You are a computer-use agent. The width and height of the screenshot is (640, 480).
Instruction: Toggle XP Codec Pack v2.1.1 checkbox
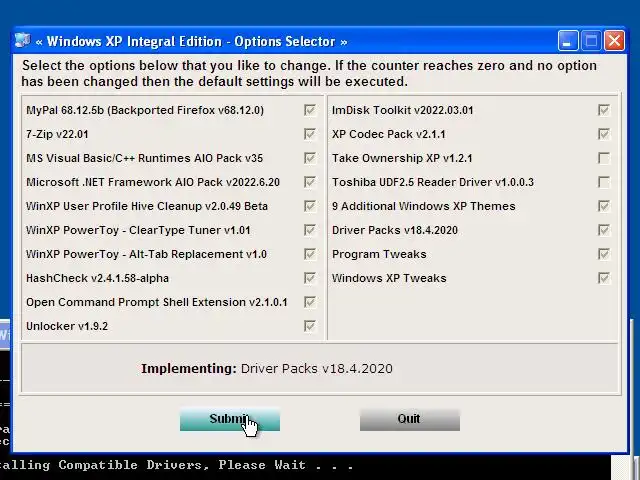tap(604, 134)
